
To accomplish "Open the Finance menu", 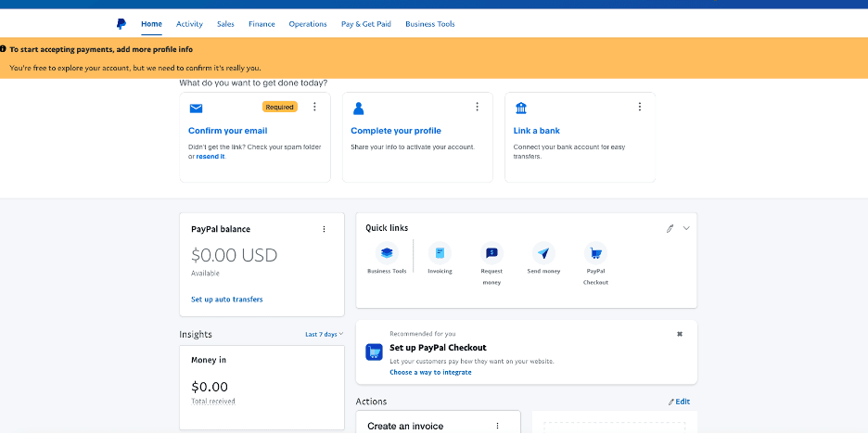I will click(x=262, y=24).
